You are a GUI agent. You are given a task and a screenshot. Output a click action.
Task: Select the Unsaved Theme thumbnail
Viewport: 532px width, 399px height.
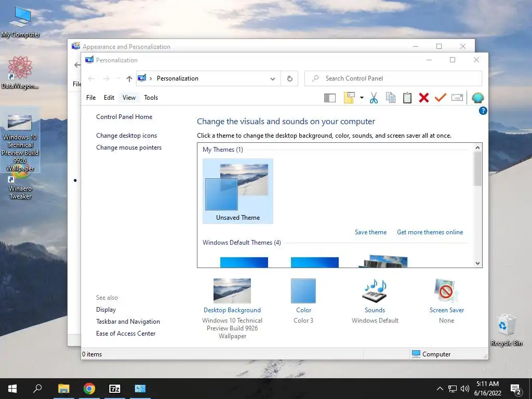point(238,191)
